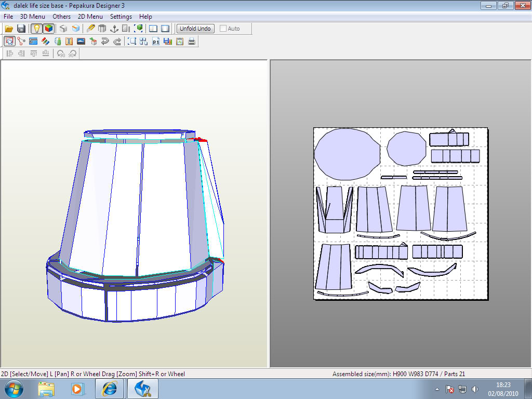
Task: Click the curved undo arrow icon
Action: pyautogui.click(x=105, y=42)
